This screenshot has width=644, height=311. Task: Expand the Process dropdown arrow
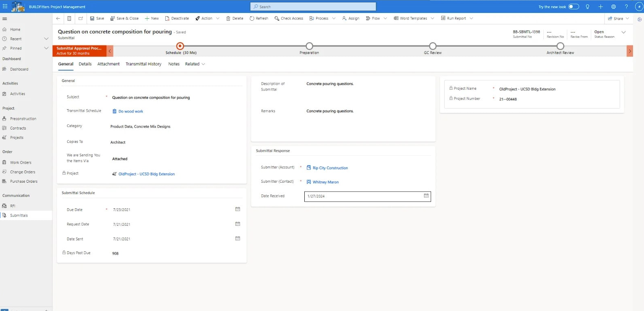pyautogui.click(x=334, y=18)
